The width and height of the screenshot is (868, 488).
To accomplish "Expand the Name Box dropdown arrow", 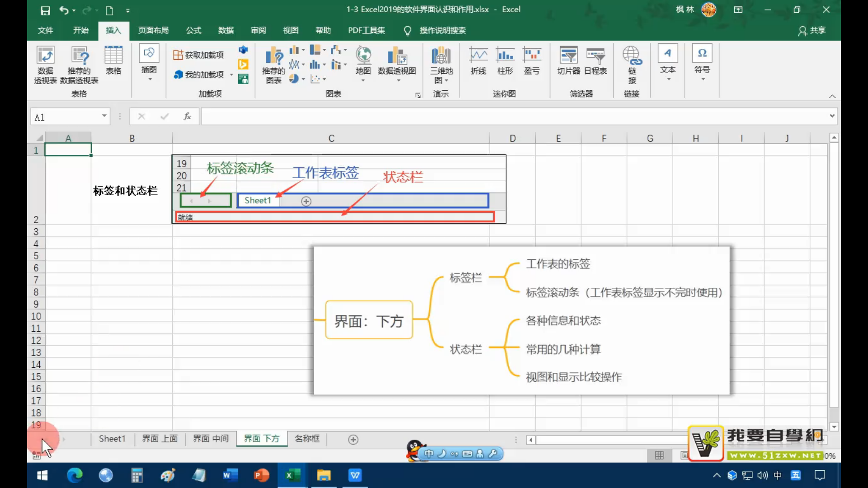I will click(104, 116).
